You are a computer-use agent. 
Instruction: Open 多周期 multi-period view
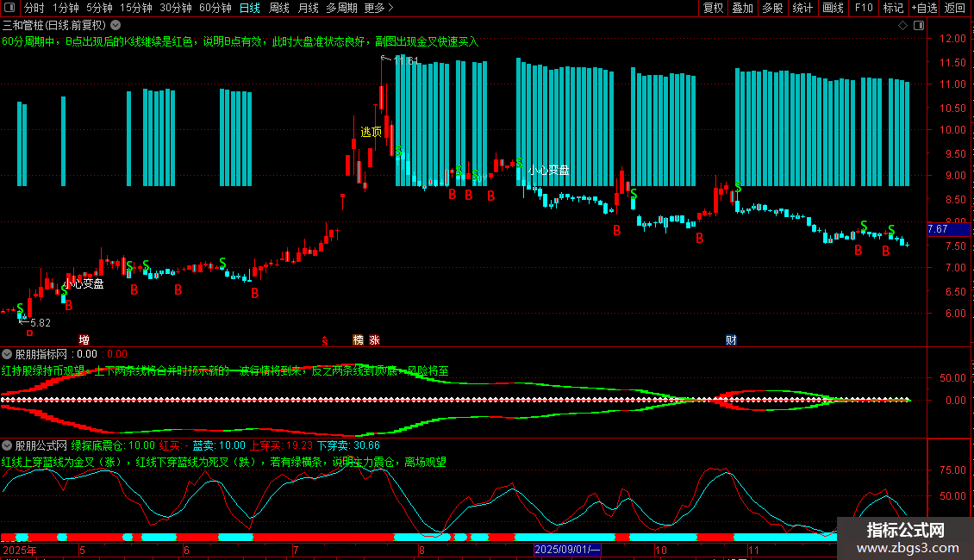click(x=341, y=8)
